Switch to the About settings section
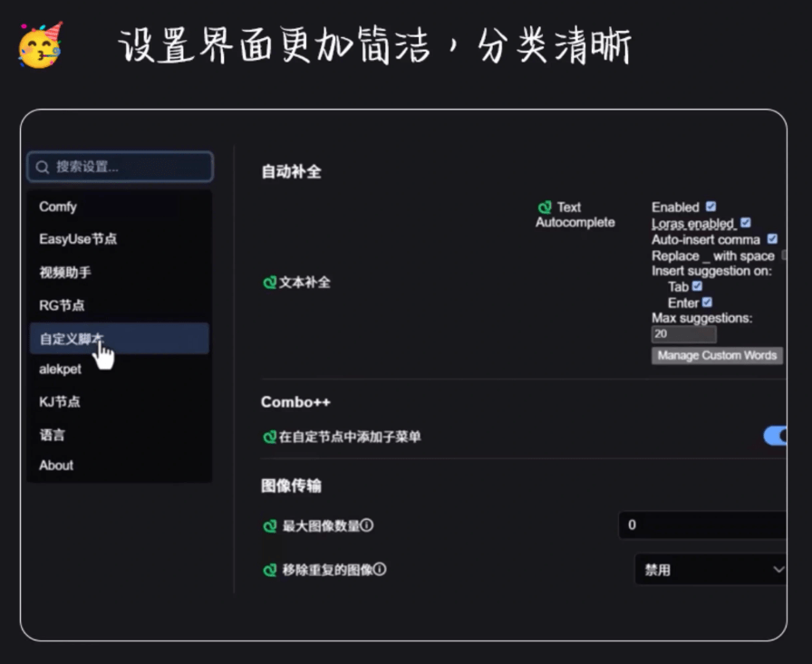Screen dimensions: 812x664 point(56,466)
